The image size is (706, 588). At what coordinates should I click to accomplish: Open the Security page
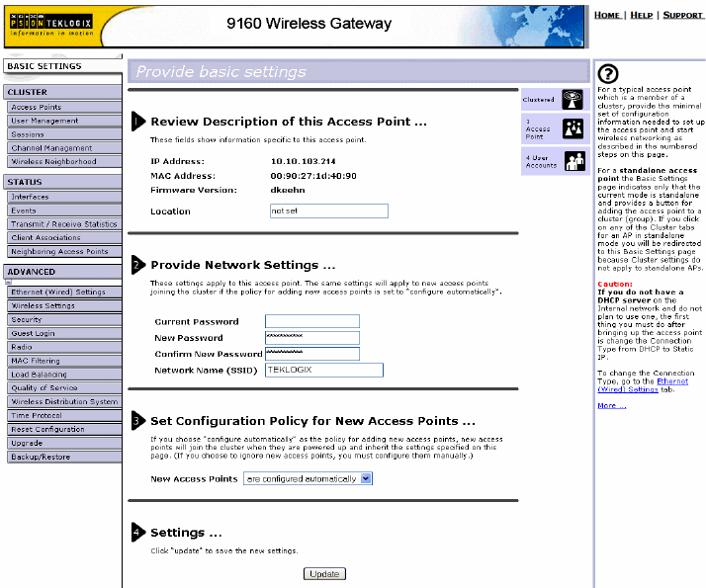64,319
